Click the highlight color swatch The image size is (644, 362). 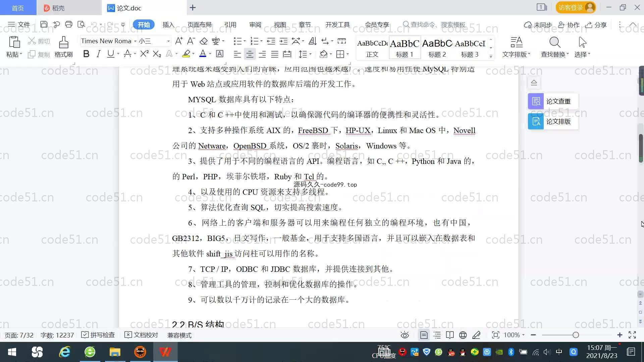(186, 54)
